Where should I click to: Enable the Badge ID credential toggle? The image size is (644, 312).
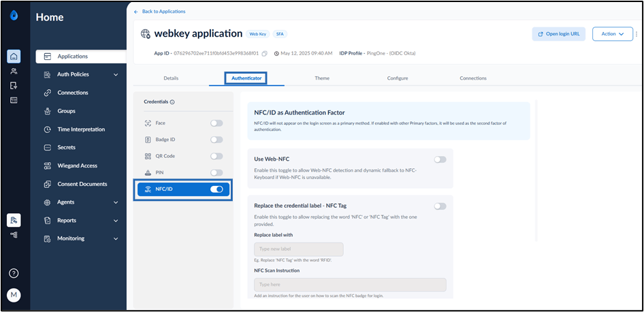216,140
